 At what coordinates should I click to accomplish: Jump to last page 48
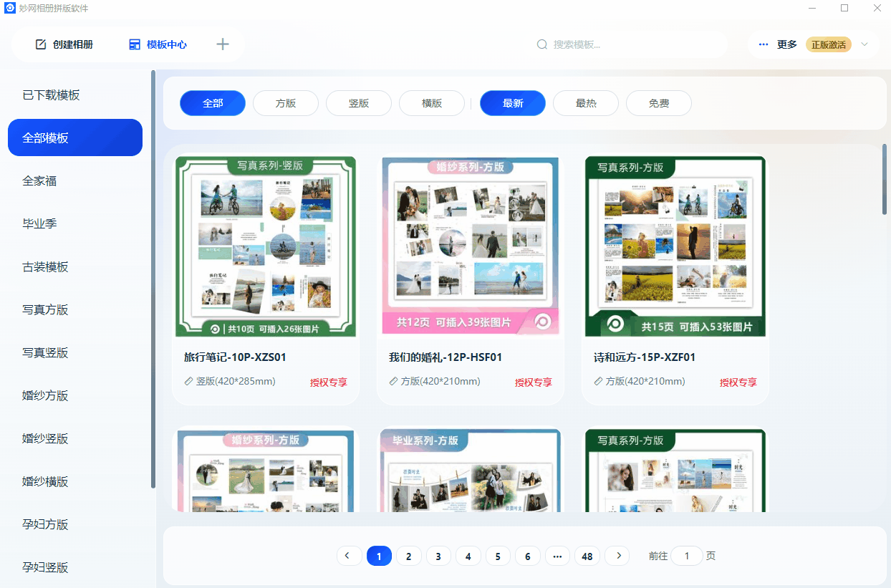pyautogui.click(x=587, y=556)
